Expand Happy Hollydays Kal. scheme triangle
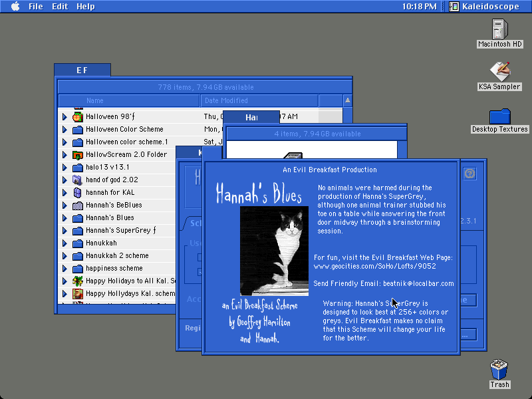 pos(65,294)
